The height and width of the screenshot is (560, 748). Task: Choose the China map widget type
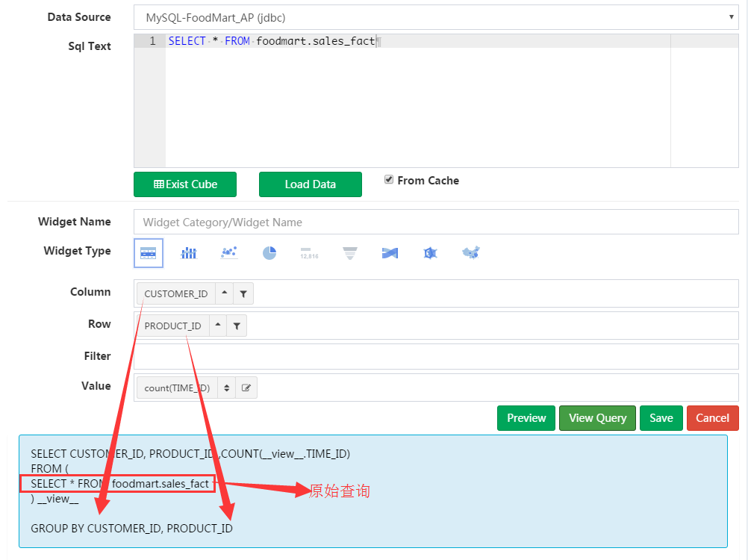(470, 253)
